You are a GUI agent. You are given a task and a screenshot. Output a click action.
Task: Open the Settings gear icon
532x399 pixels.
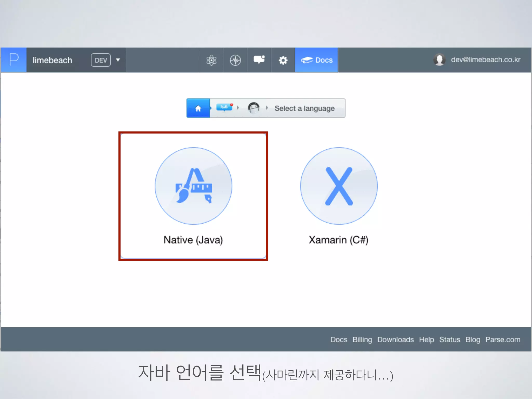[x=283, y=60]
